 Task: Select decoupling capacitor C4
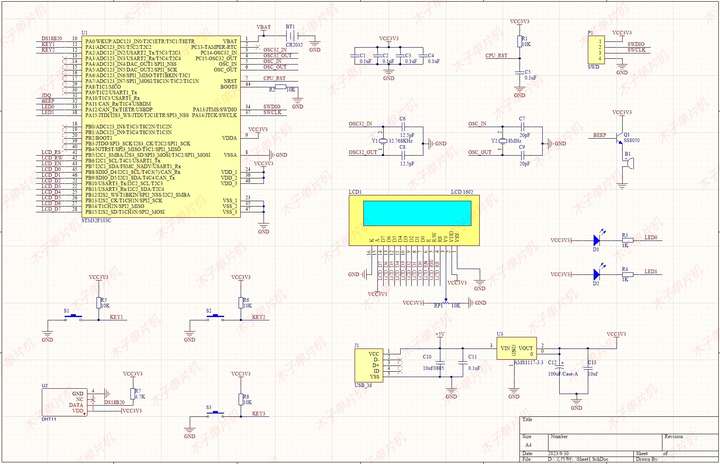[422, 56]
